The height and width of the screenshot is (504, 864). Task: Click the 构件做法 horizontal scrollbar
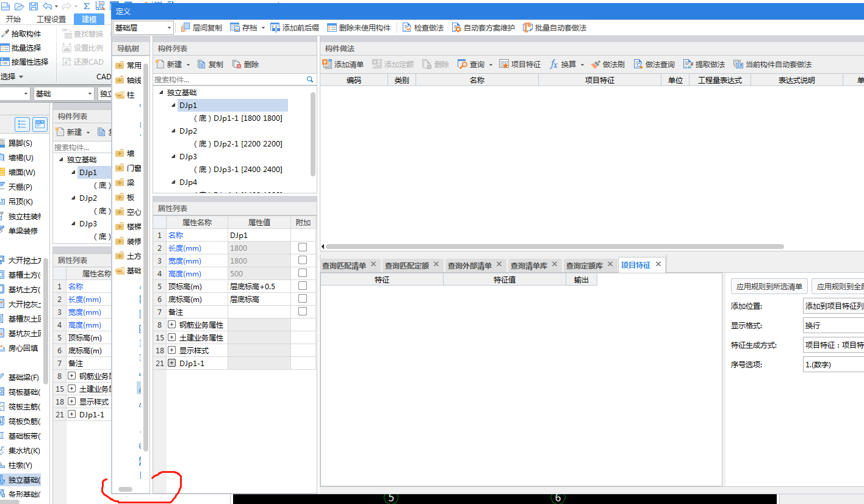tap(554, 247)
